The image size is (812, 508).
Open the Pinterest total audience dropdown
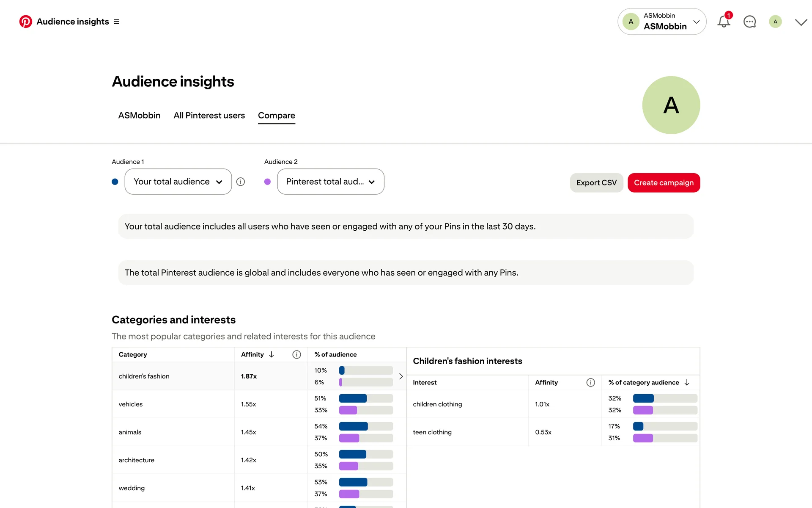[330, 182]
